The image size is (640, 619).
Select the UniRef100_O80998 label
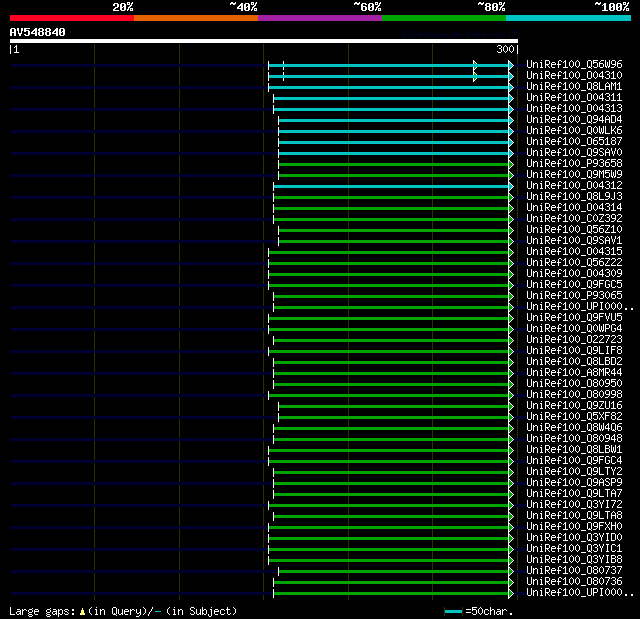coord(574,395)
